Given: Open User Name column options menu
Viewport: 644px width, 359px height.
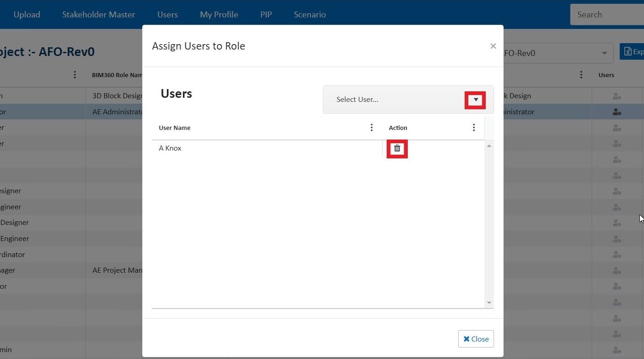Looking at the screenshot, I should (x=372, y=128).
